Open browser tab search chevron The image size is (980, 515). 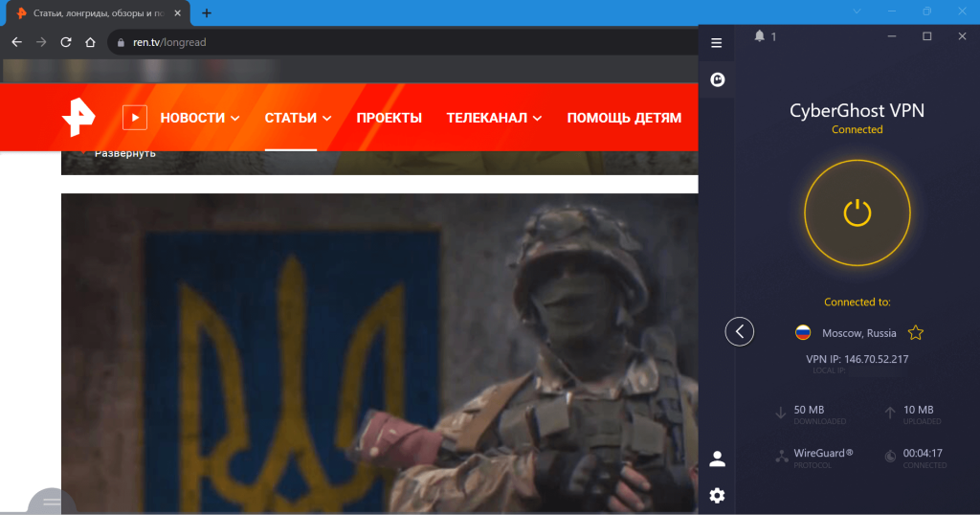coord(857,11)
